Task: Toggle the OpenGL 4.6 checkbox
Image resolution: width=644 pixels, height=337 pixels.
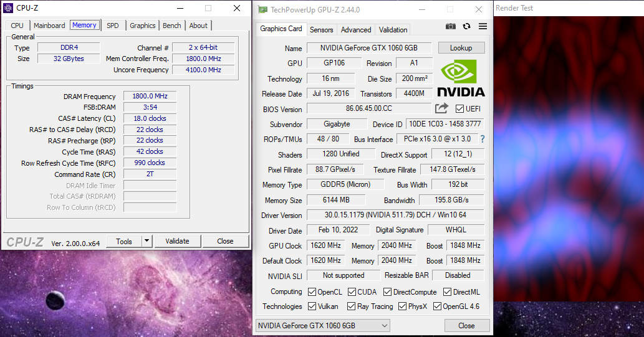Action: coord(438,306)
